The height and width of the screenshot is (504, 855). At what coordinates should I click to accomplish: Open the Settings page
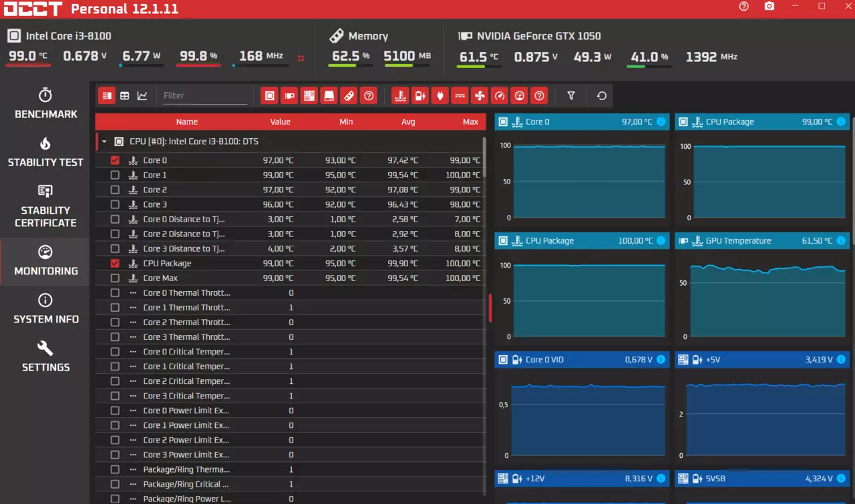(45, 356)
